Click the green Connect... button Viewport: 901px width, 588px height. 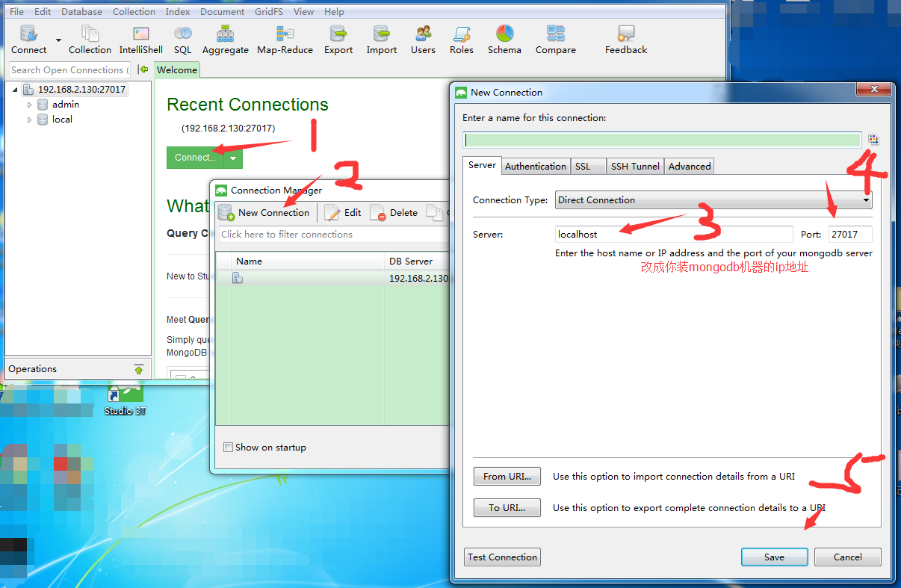[x=195, y=158]
